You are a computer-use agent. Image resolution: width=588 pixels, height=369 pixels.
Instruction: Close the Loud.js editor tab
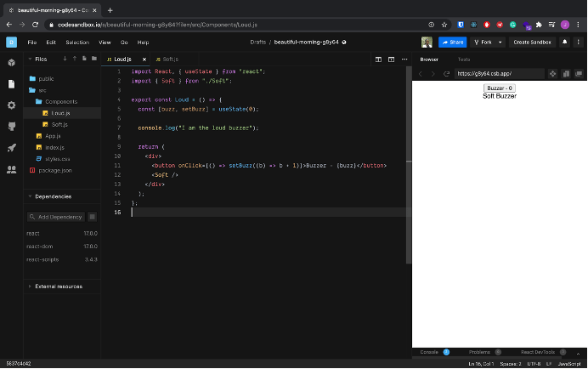pos(144,60)
